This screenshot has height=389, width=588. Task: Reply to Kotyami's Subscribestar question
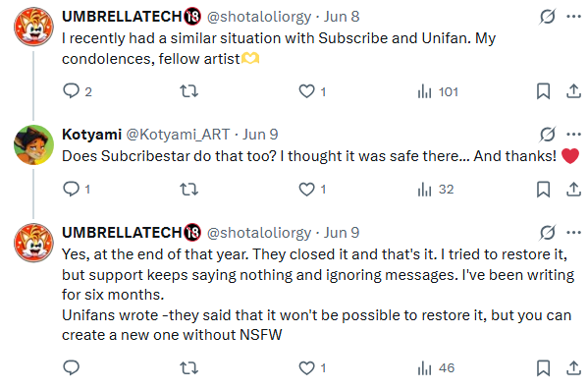(77, 189)
